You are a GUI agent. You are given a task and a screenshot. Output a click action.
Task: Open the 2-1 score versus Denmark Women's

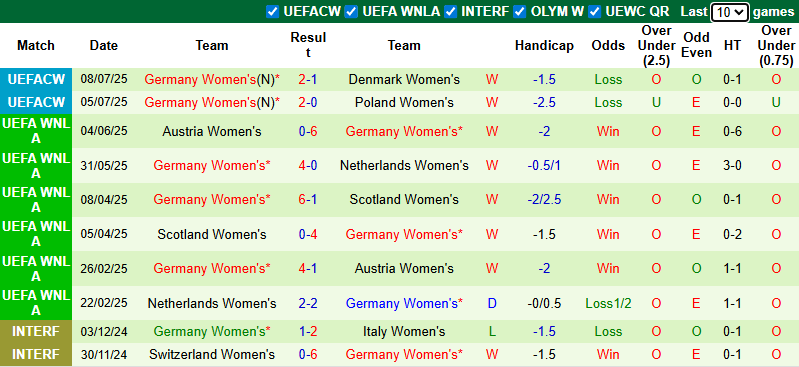tap(308, 80)
